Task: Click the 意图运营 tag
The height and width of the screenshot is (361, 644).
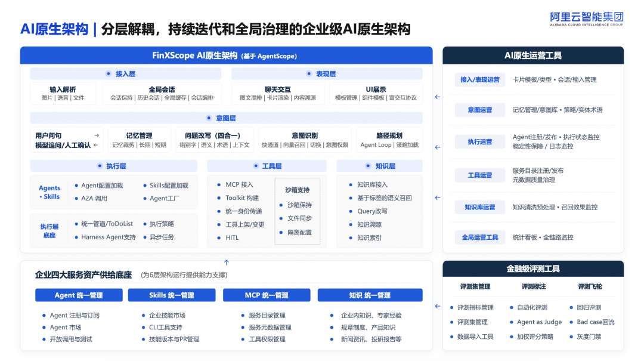Action: pyautogui.click(x=479, y=110)
